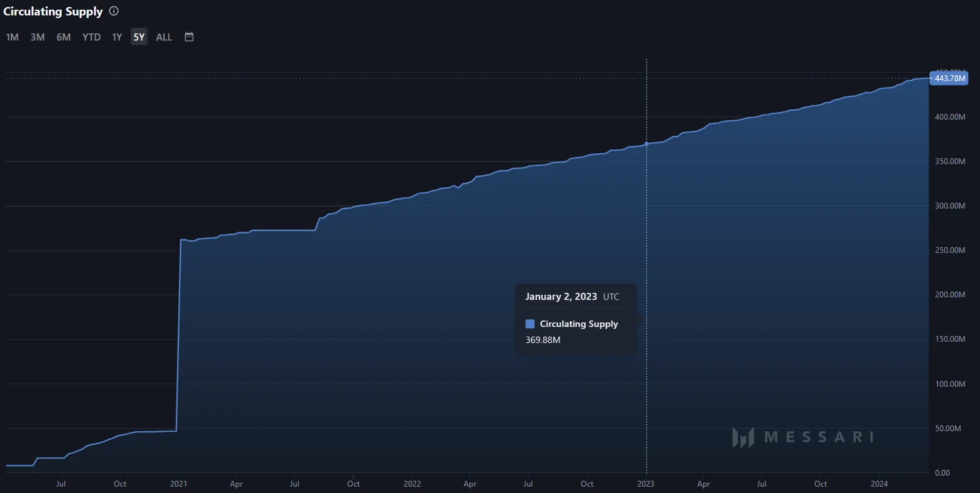Select the ALL time range
Screen dimensions: 980x493
click(x=164, y=37)
